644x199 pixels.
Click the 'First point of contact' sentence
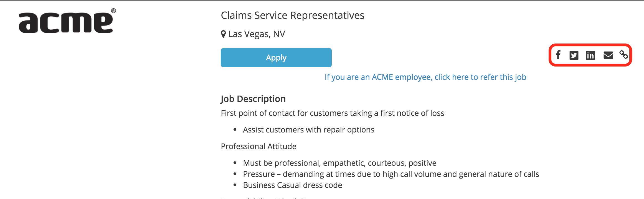coord(333,113)
